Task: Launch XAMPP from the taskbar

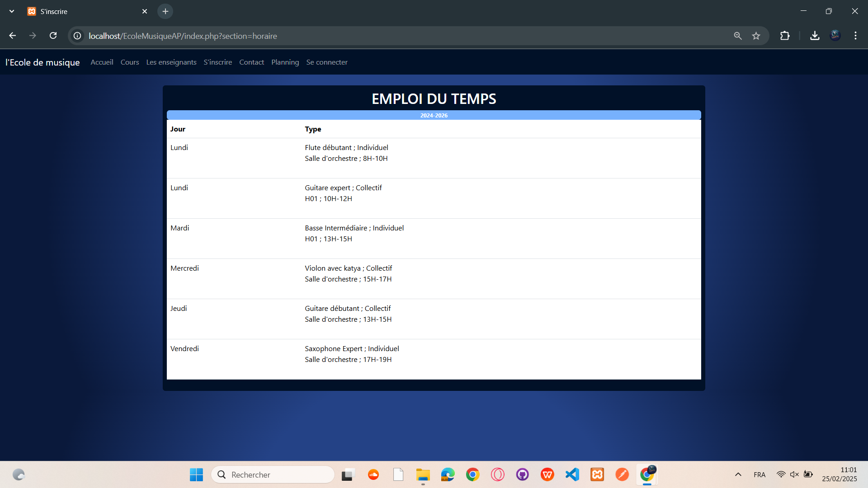Action: click(x=597, y=474)
